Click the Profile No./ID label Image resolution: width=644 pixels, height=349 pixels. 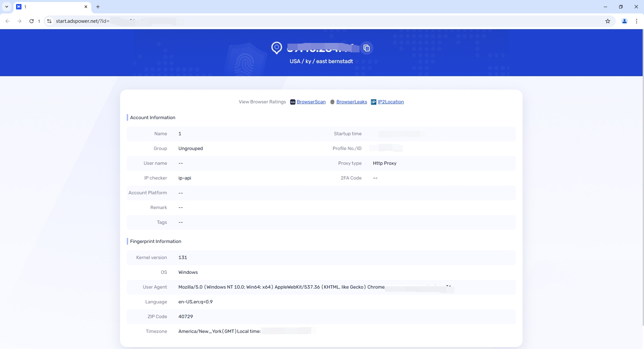pos(347,149)
